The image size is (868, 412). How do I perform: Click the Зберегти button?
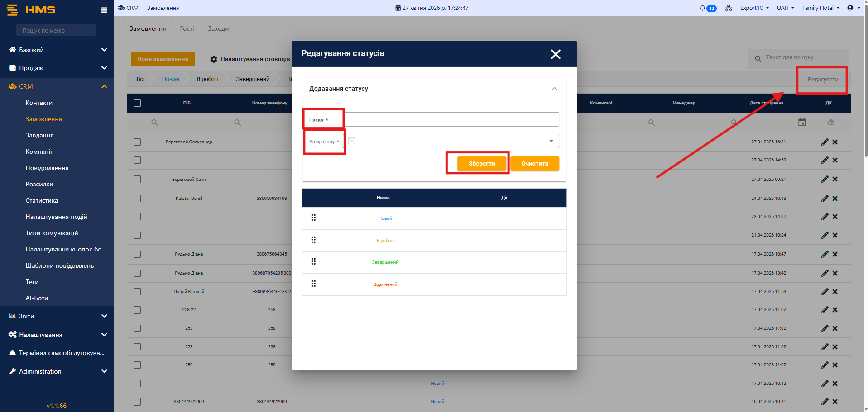[x=481, y=164]
